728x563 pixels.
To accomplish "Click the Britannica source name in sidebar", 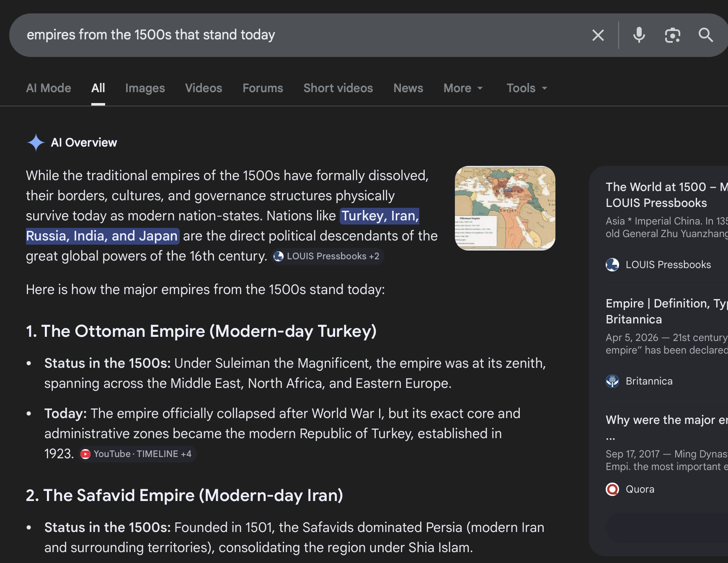I will click(649, 381).
